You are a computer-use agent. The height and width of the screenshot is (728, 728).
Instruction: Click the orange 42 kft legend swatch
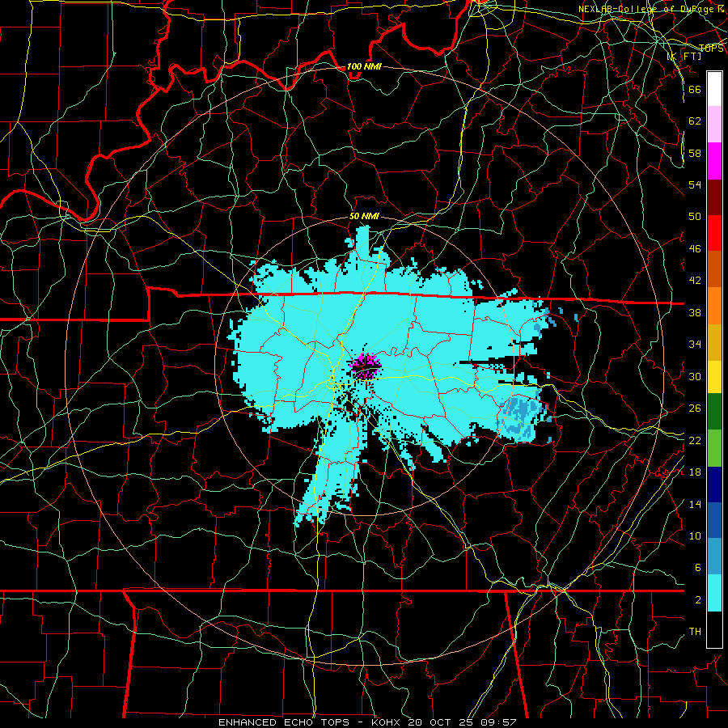tap(714, 305)
